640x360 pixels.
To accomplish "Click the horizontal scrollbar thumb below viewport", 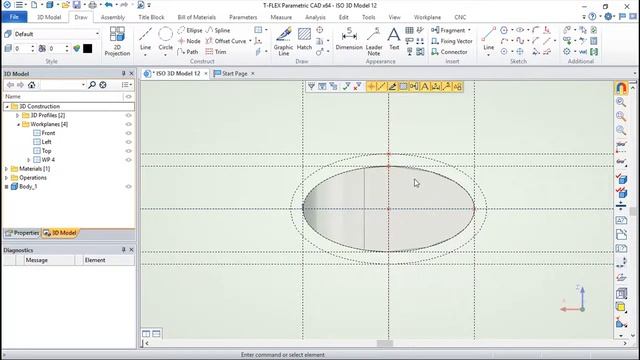I will pyautogui.click(x=385, y=343).
